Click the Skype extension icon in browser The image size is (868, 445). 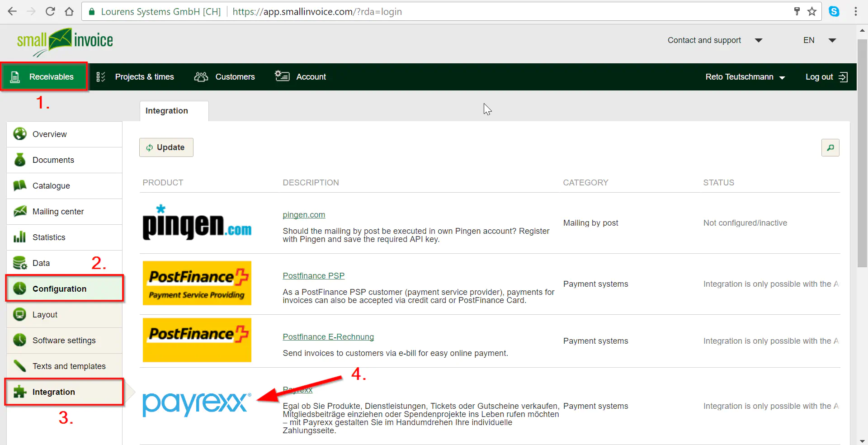click(834, 12)
